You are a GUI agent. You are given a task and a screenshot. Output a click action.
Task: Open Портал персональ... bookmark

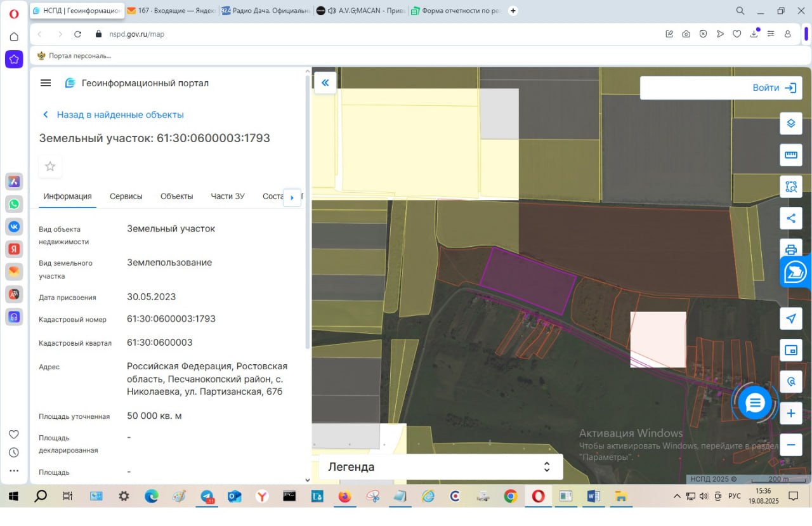pos(74,56)
